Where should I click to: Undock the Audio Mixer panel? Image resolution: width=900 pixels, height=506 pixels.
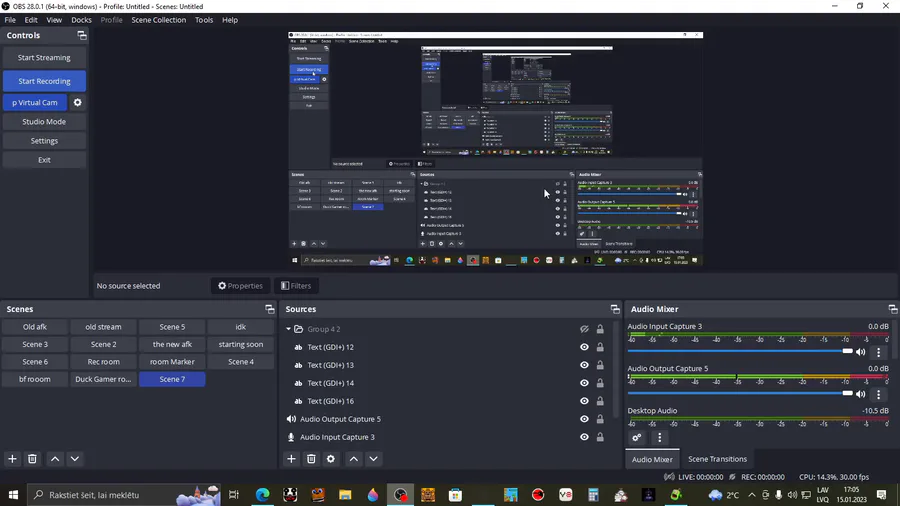893,309
